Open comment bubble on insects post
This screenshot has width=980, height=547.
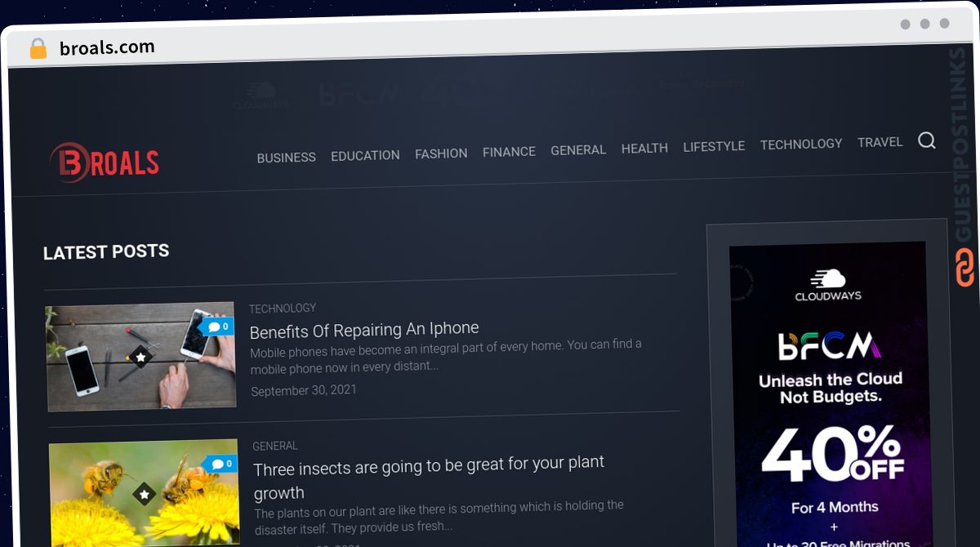coord(220,464)
